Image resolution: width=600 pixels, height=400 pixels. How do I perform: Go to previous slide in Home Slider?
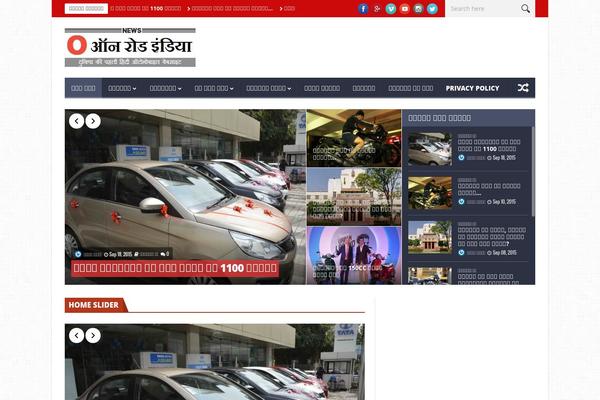point(77,336)
